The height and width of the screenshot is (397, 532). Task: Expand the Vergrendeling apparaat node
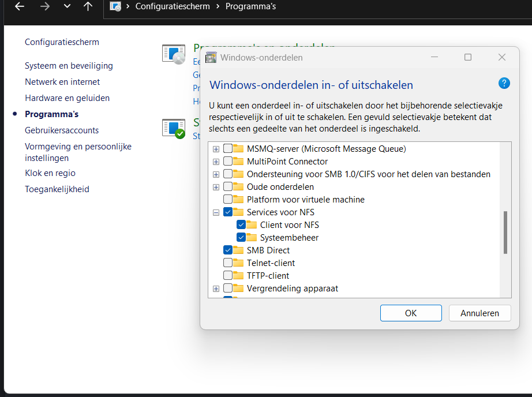click(216, 289)
